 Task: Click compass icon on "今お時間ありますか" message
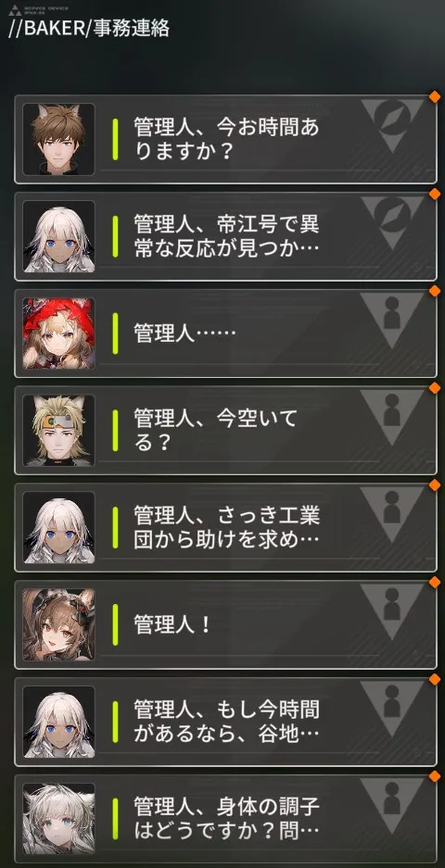pos(392,126)
